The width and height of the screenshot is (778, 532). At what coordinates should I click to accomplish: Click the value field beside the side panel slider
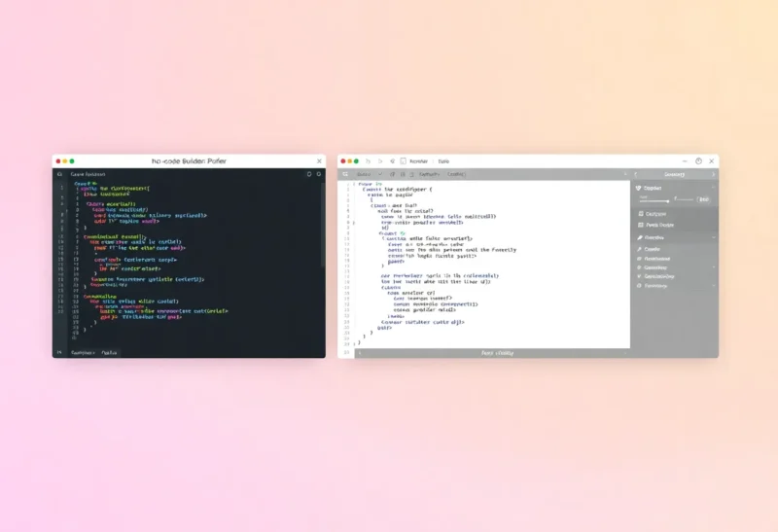[x=684, y=199]
